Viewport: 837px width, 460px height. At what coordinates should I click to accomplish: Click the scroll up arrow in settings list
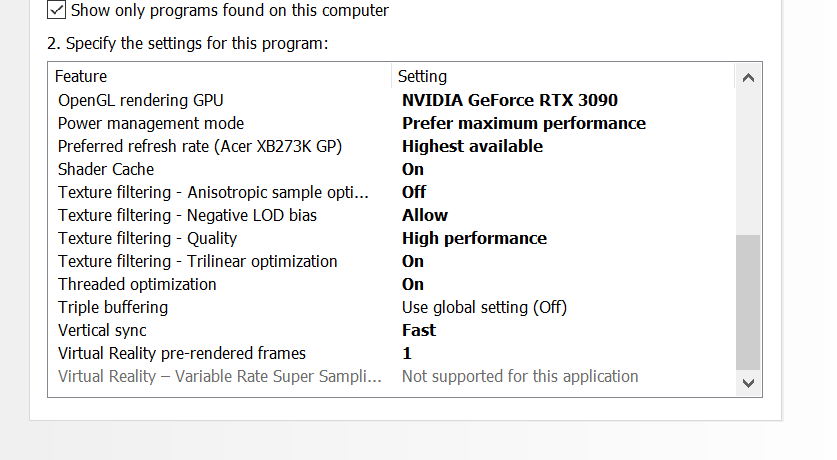748,78
